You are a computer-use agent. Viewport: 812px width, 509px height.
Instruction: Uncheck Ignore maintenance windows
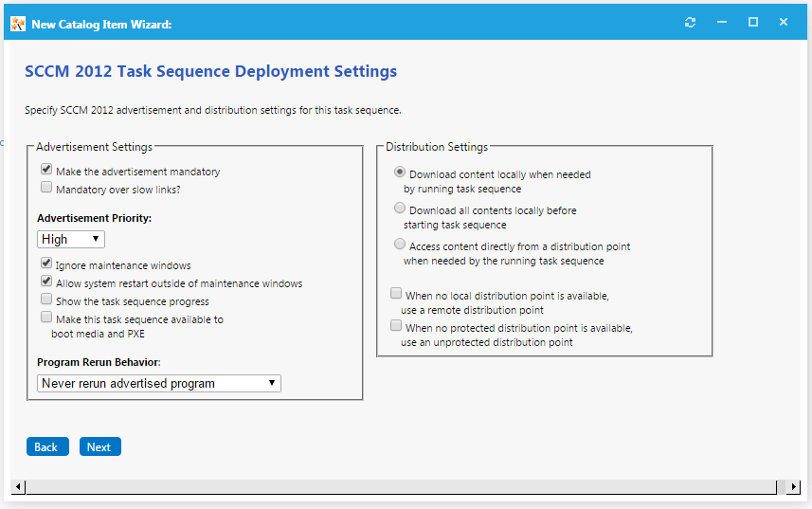(46, 264)
